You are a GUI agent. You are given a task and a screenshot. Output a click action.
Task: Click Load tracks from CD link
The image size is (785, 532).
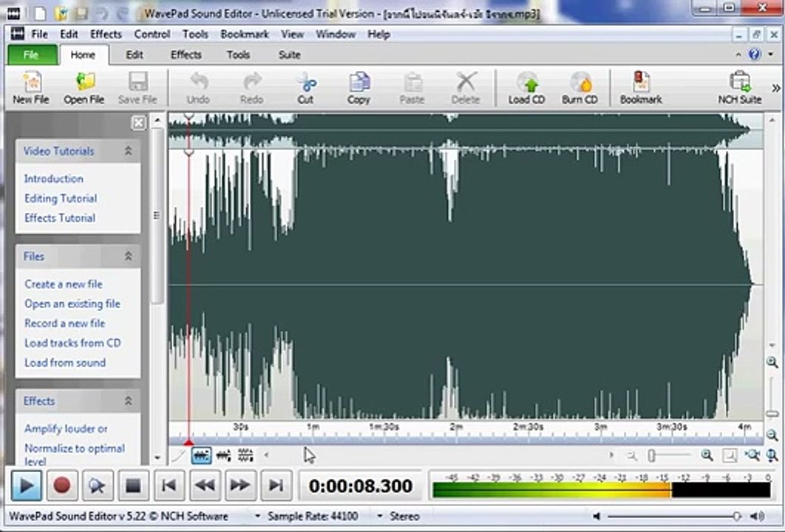click(x=72, y=343)
